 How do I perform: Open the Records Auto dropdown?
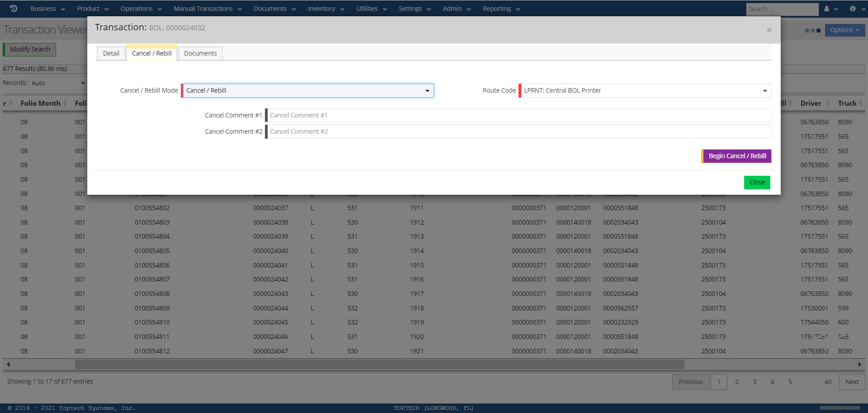coord(57,83)
